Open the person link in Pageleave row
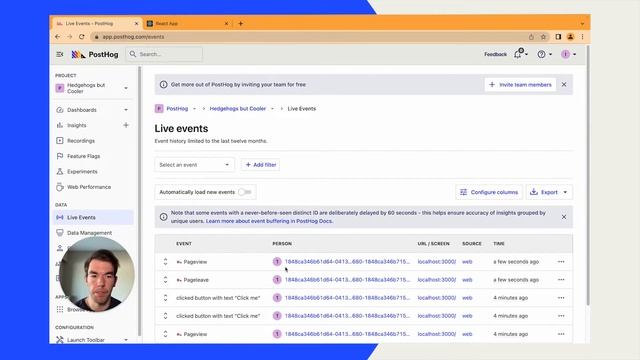This screenshot has width=640, height=360. (x=347, y=280)
